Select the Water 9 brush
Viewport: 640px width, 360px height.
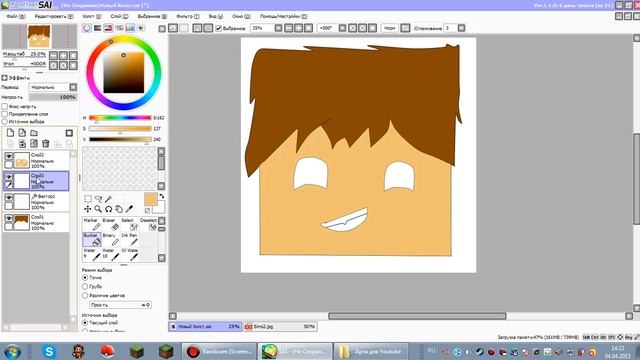[x=92, y=254]
